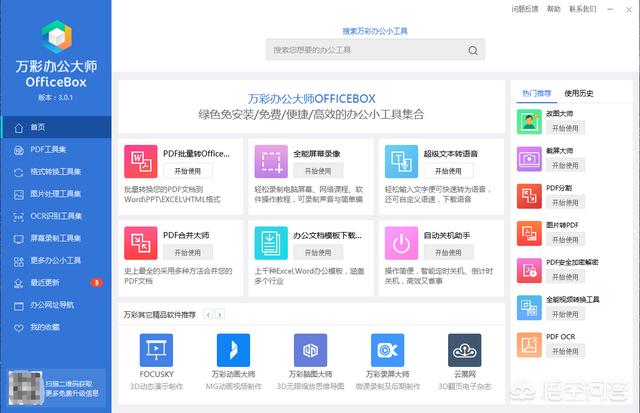Viewport: 640px width, 413px height.
Task: Click the OfficeBox hexagon logo
Action: (57, 37)
